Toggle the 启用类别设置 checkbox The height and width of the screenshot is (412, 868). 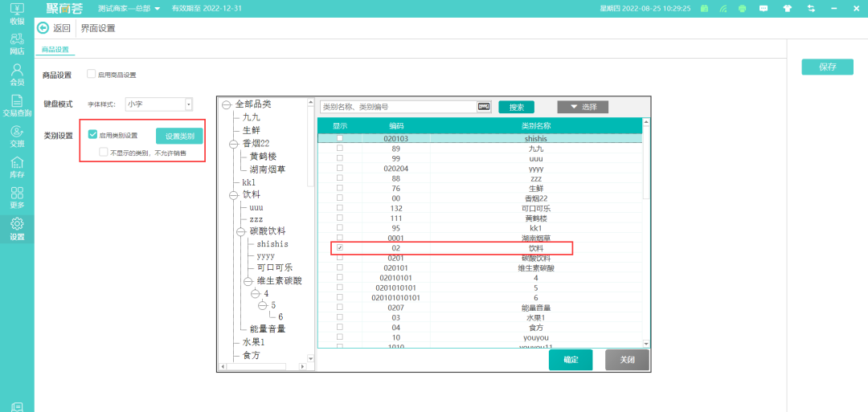tap(93, 135)
